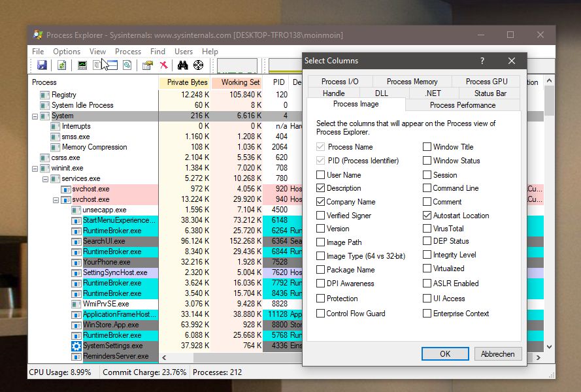Click the Refresh Now toolbar icon
581x392 pixels.
(61, 65)
